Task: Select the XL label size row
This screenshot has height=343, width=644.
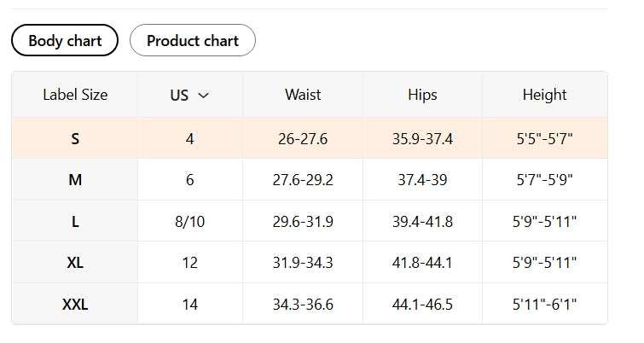Action: click(75, 263)
